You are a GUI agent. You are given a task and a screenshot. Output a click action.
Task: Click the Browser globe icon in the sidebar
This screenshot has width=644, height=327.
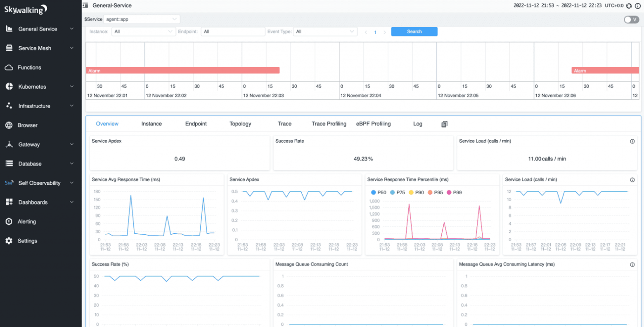(9, 125)
